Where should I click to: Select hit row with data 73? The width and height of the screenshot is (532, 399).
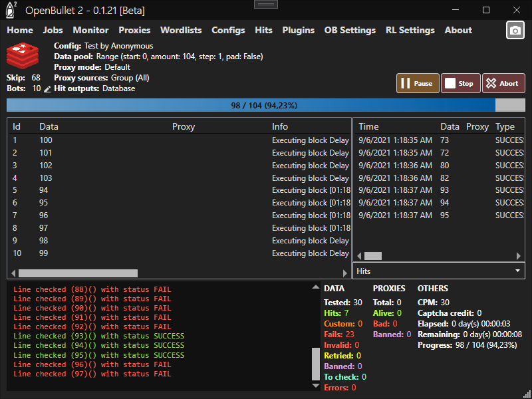tap(439, 140)
